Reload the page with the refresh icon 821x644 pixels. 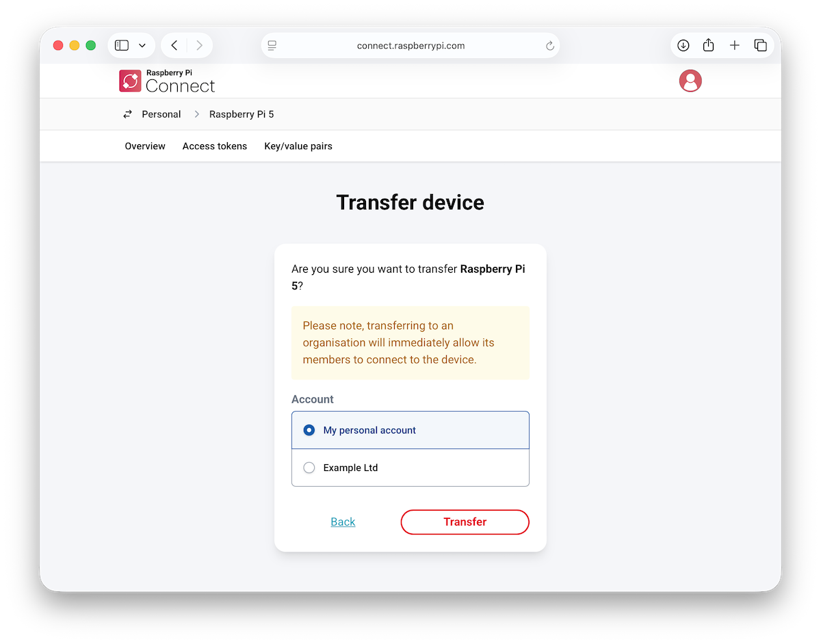[549, 46]
